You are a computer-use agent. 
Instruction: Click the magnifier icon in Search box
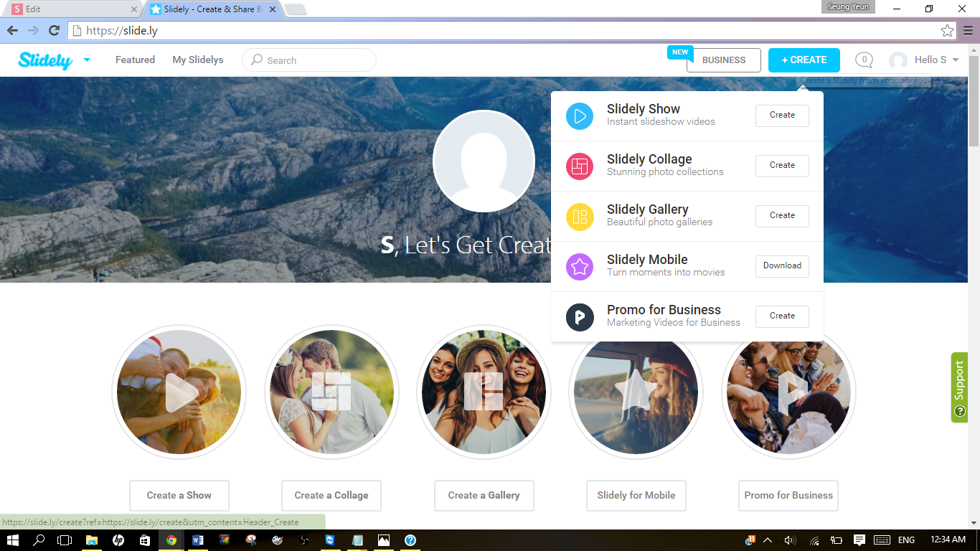tap(257, 60)
